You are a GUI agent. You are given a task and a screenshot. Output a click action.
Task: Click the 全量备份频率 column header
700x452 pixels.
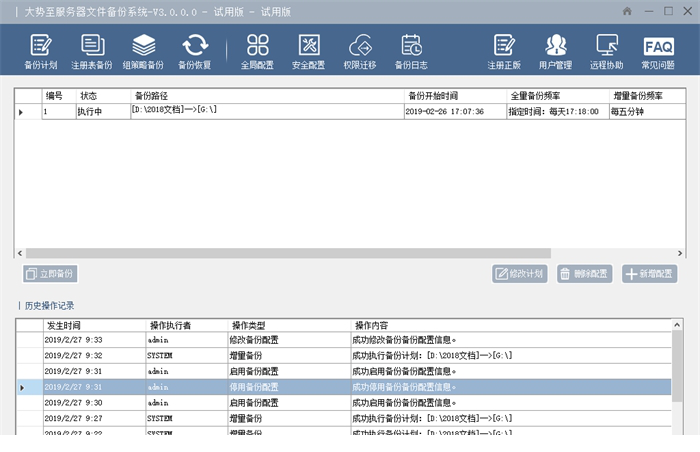558,96
